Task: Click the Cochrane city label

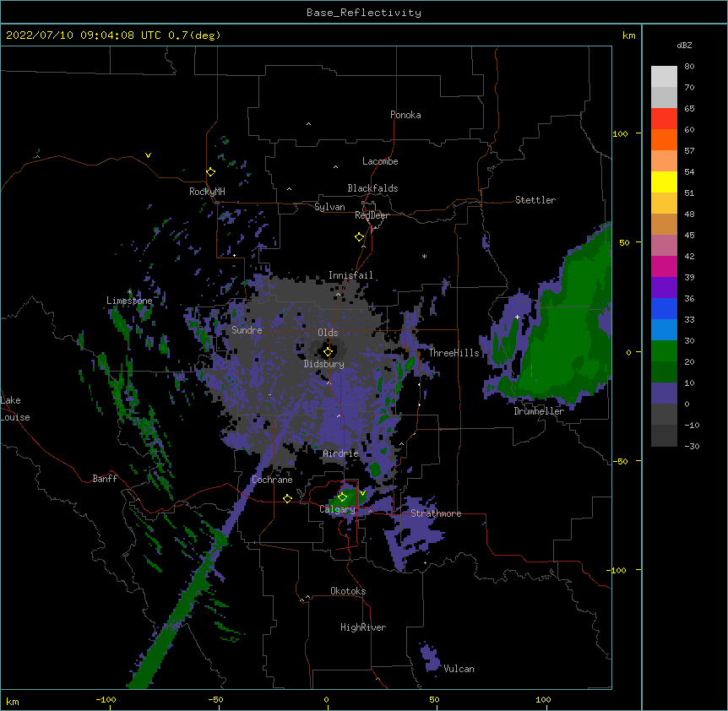Action: (x=272, y=480)
